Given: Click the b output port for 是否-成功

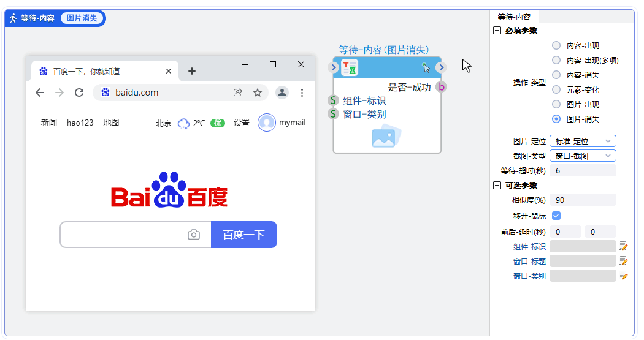Looking at the screenshot, I should pyautogui.click(x=441, y=87).
